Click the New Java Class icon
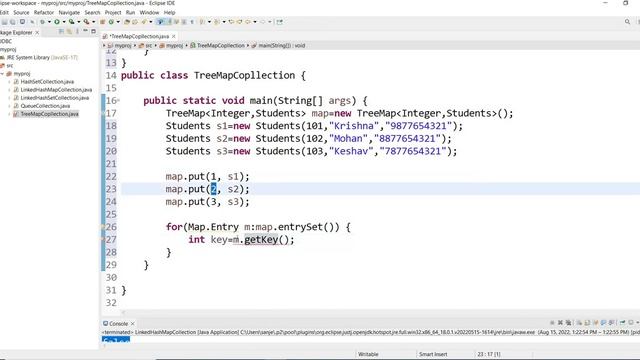Viewport: 640px width, 360px height. [x=111, y=22]
